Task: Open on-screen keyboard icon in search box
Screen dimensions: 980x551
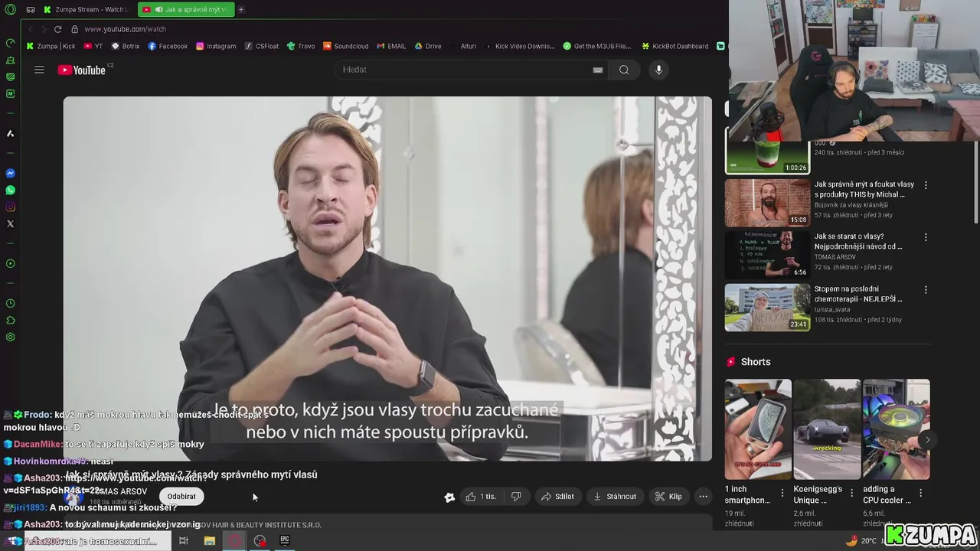Action: (598, 70)
